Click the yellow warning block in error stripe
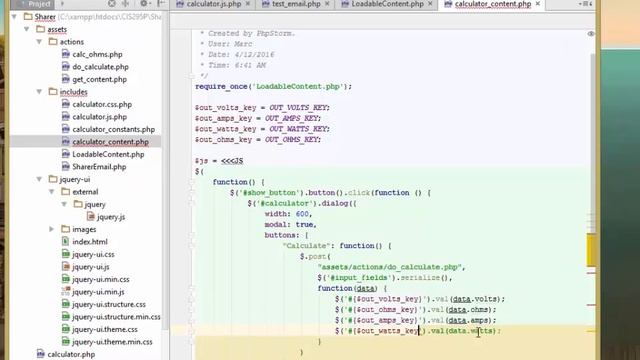 591,249
